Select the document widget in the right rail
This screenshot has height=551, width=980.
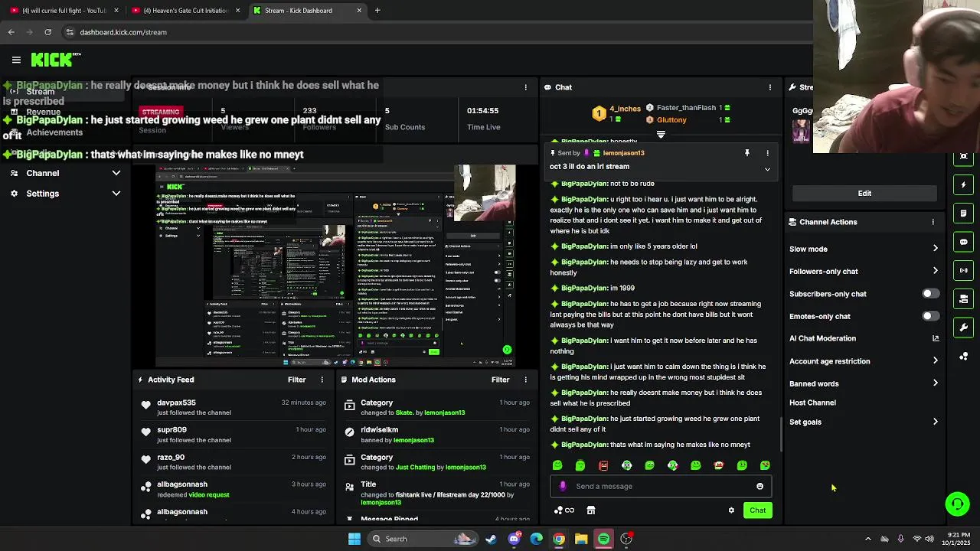click(964, 213)
